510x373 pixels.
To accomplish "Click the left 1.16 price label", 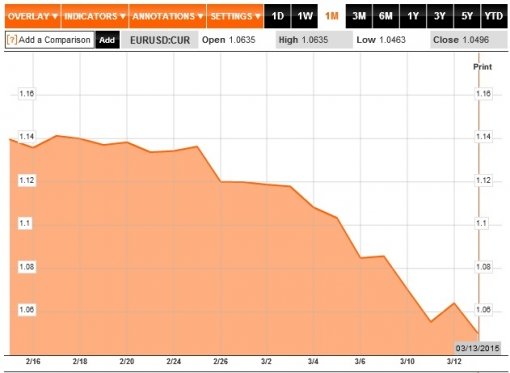I will [x=27, y=93].
